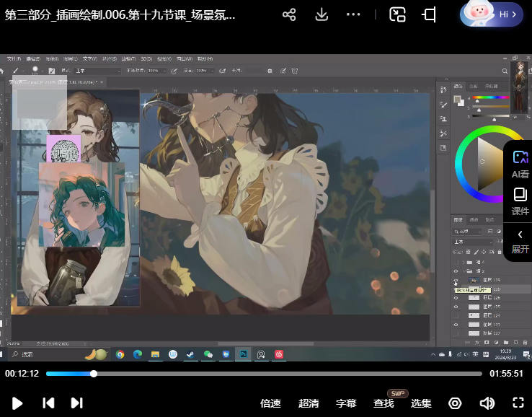Image resolution: width=532 pixels, height=417 pixels.
Task: Go to the previous video
Action: [x=48, y=403]
